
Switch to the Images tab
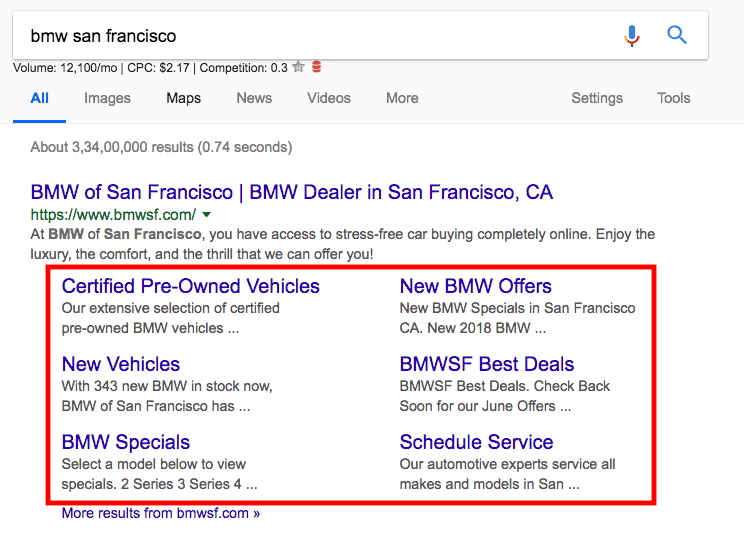point(107,98)
